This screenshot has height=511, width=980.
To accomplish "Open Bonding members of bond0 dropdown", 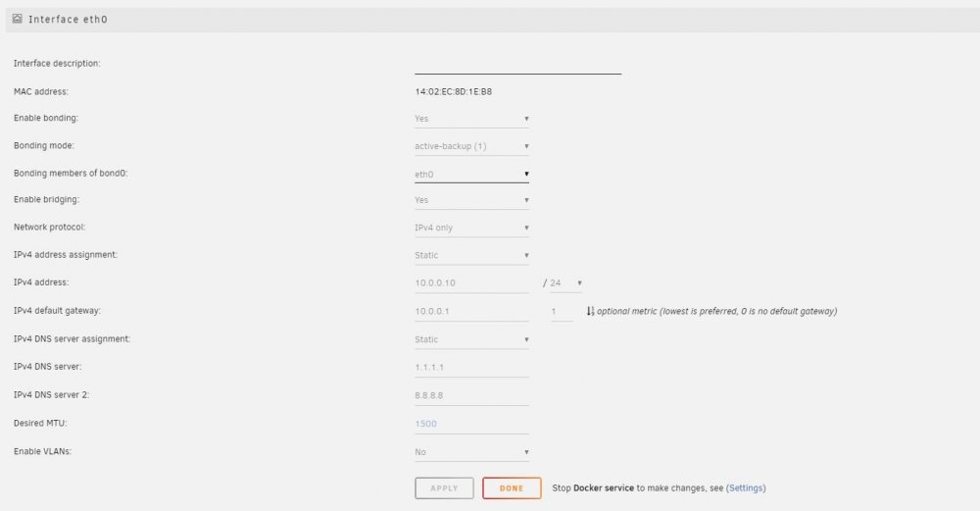I will coord(471,174).
